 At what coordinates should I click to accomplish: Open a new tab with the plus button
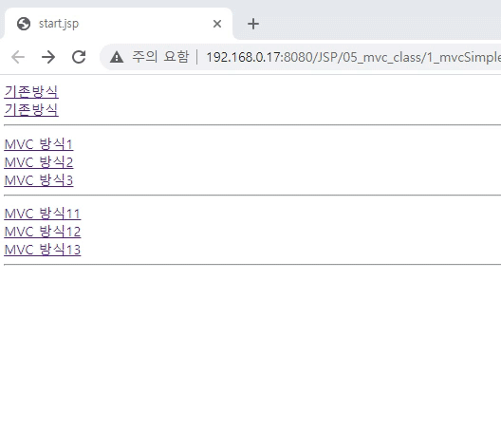click(253, 24)
